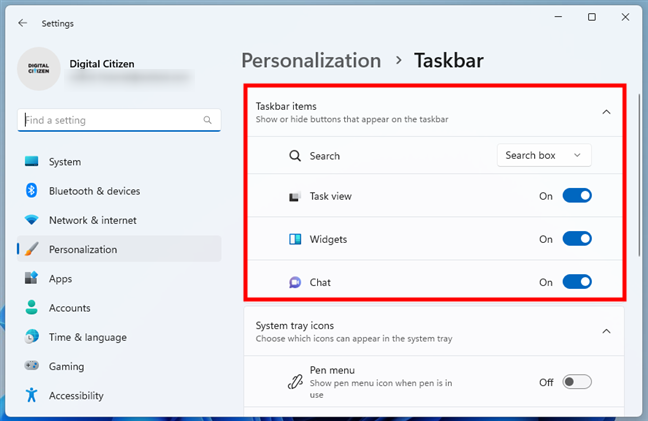Go back using the arrow icon
This screenshot has width=648, height=421.
(x=22, y=23)
